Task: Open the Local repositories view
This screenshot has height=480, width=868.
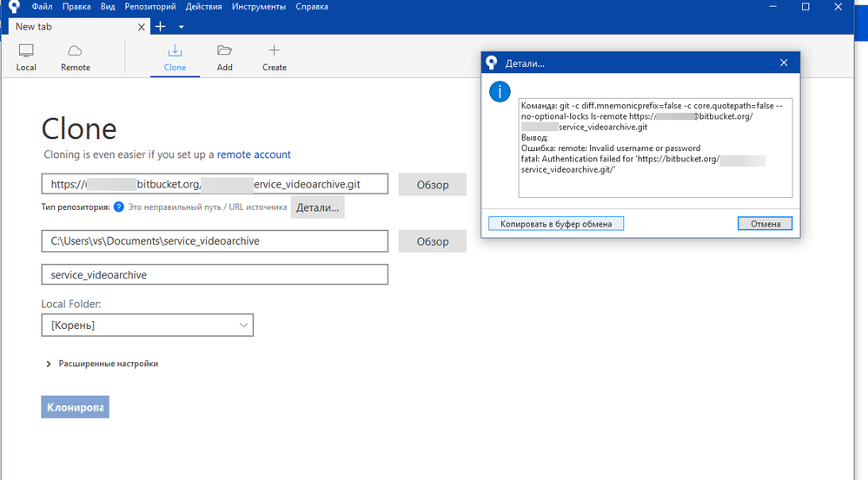Action: point(26,57)
